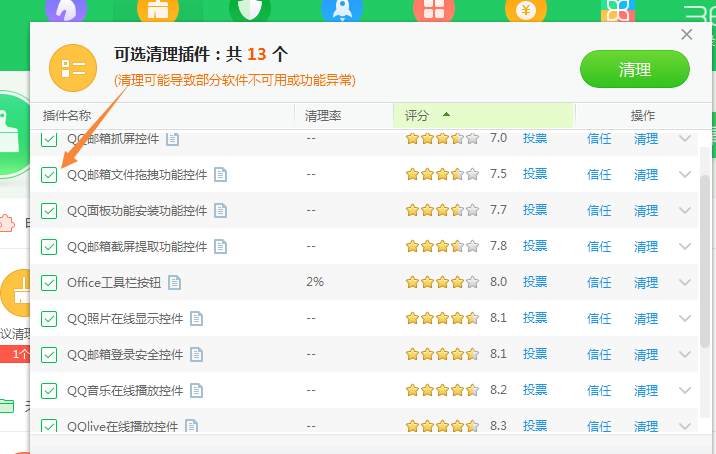Clean (清理) the Office工具栏按钮 row
716x454 pixels.
point(646,283)
